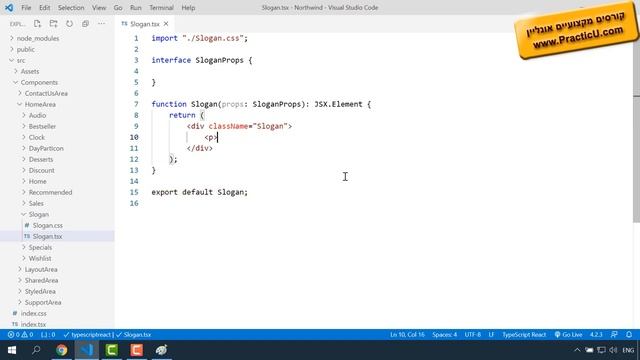Refresh the Explorer file tree
The image size is (640, 360).
[x=69, y=24]
